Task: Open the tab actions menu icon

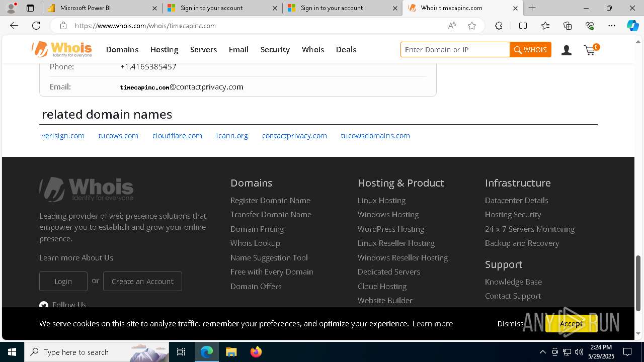Action: pyautogui.click(x=30, y=8)
